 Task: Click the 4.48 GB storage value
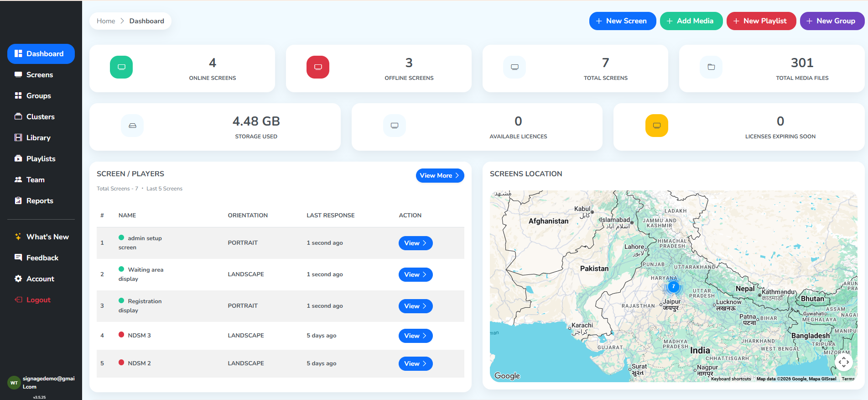coord(256,121)
